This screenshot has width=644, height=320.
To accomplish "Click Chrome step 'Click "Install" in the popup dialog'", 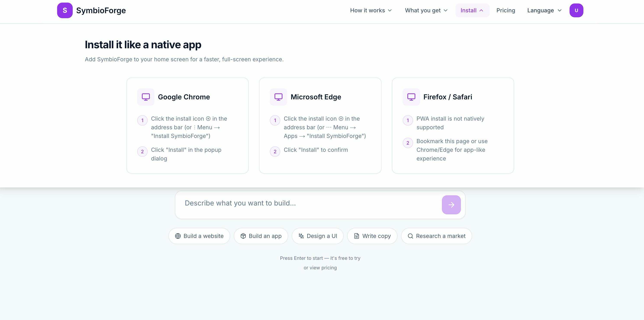I will 186,154.
